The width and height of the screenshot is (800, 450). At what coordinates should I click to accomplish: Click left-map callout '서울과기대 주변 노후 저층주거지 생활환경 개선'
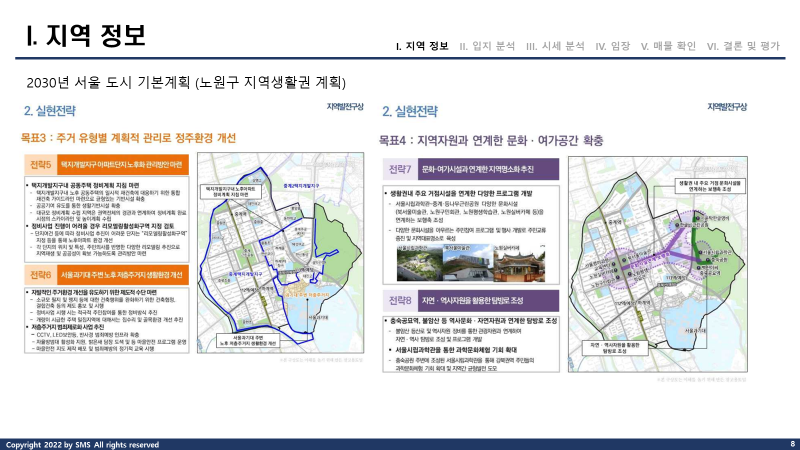[x=248, y=341]
